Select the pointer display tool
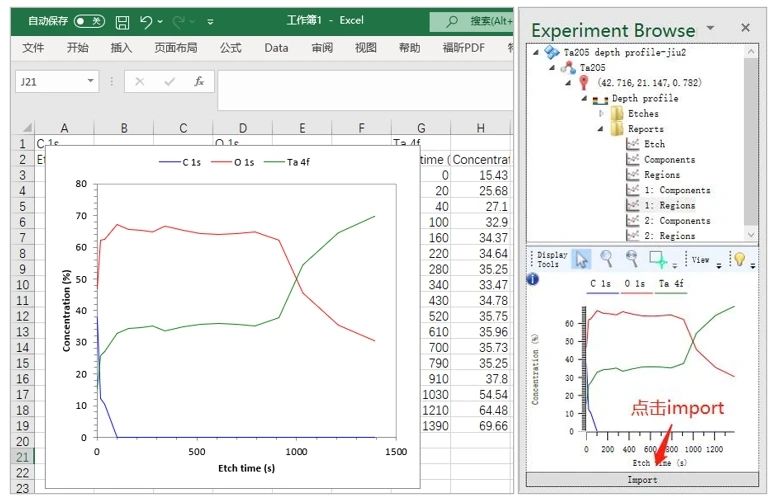The height and width of the screenshot is (498, 770). click(580, 259)
